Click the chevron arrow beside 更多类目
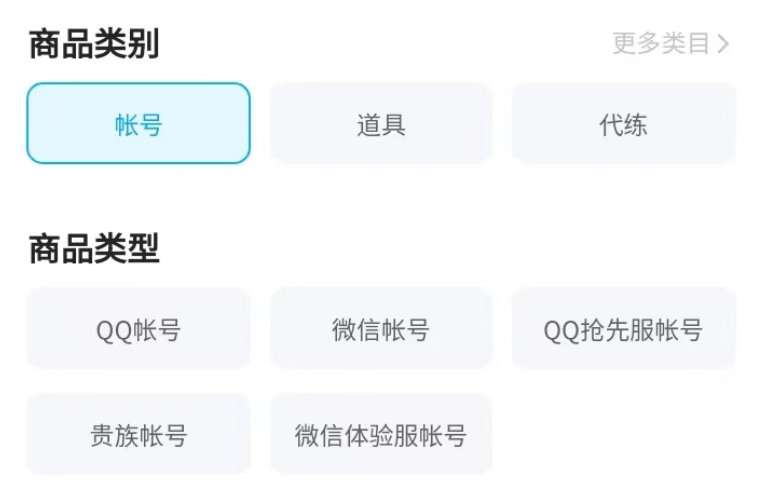 724,44
